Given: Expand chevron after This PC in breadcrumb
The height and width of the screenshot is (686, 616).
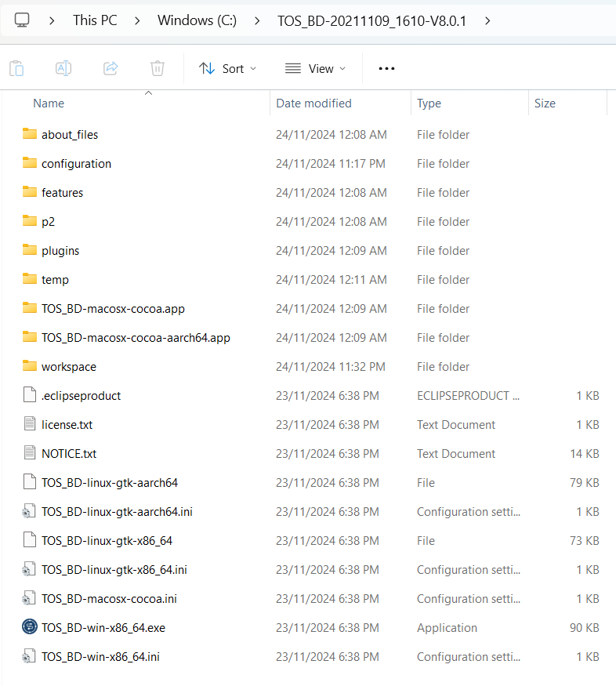Looking at the screenshot, I should coord(137,20).
